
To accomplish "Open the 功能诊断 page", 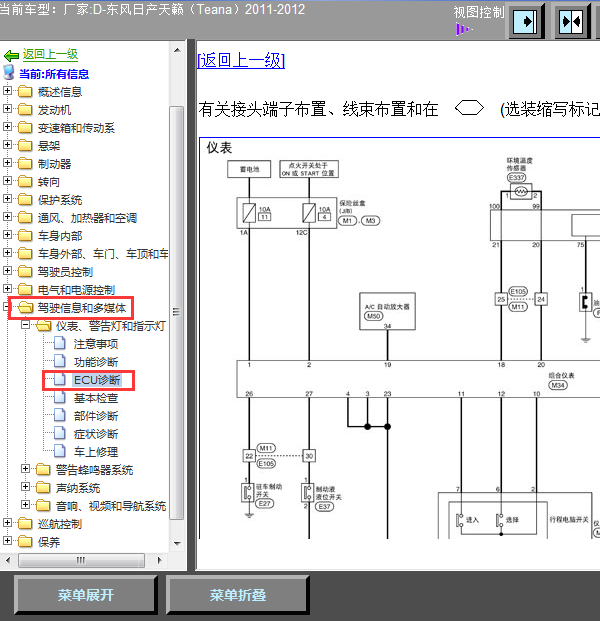I will click(96, 362).
